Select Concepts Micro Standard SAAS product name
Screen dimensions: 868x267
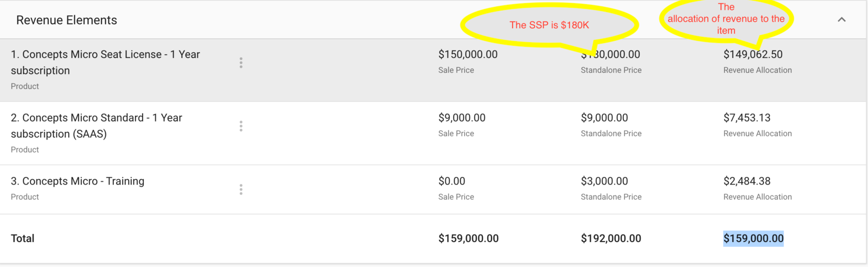[97, 126]
